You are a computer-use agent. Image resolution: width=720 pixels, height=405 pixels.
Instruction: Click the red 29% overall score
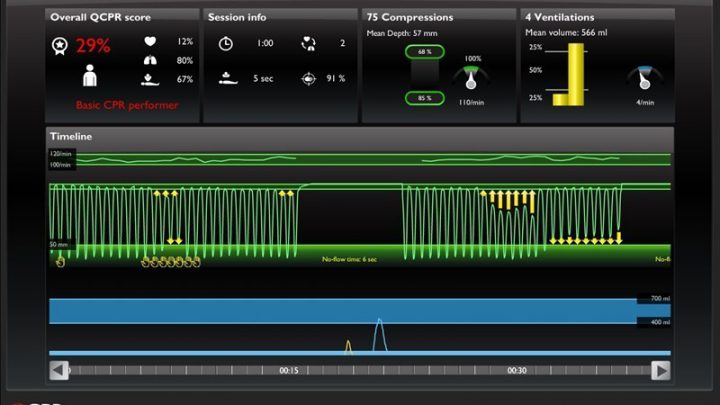93,46
